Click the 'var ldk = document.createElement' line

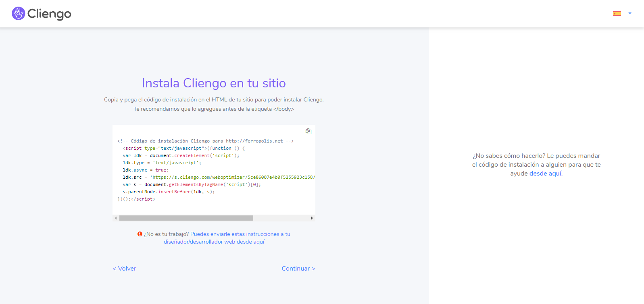coord(181,155)
